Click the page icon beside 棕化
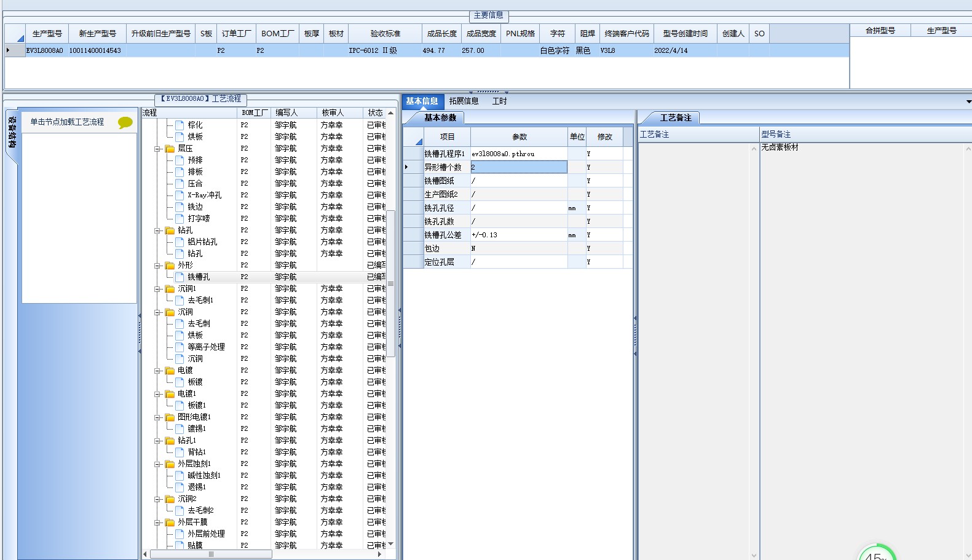 coord(180,125)
